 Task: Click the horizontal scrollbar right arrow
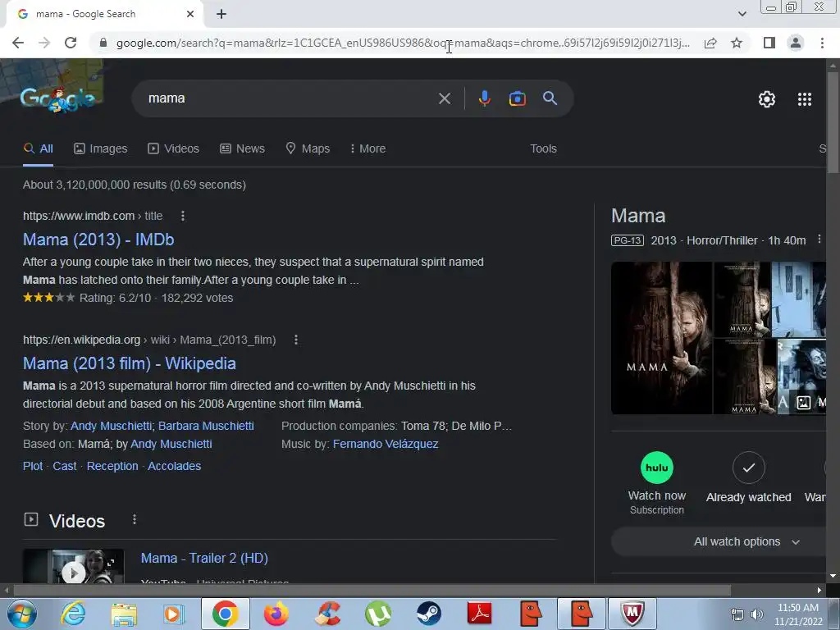tap(819, 591)
